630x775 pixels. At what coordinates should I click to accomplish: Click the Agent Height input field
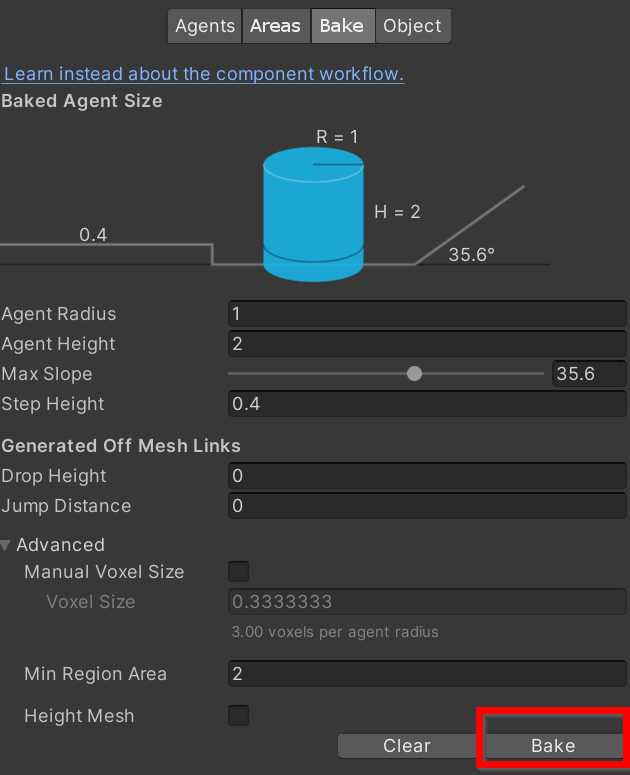(x=427, y=344)
